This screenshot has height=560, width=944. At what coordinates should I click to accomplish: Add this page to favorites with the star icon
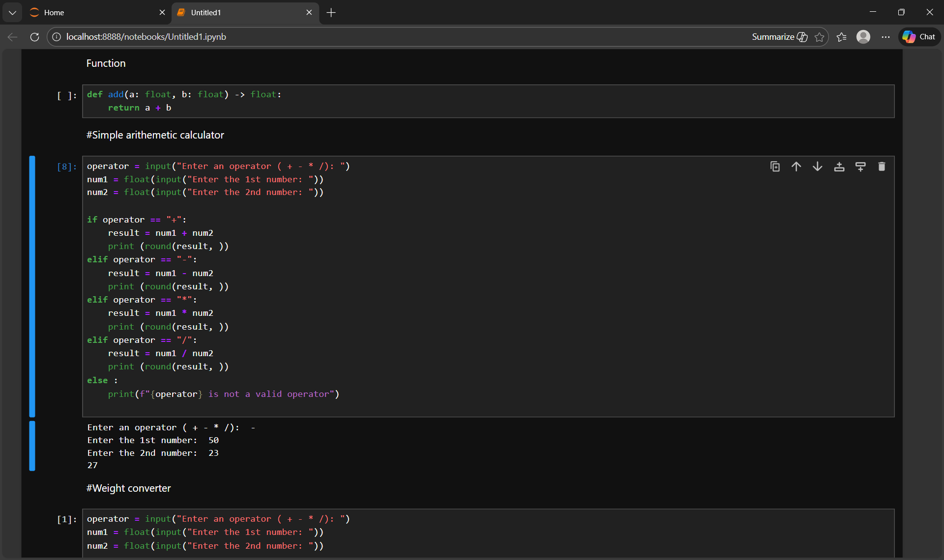(x=819, y=37)
